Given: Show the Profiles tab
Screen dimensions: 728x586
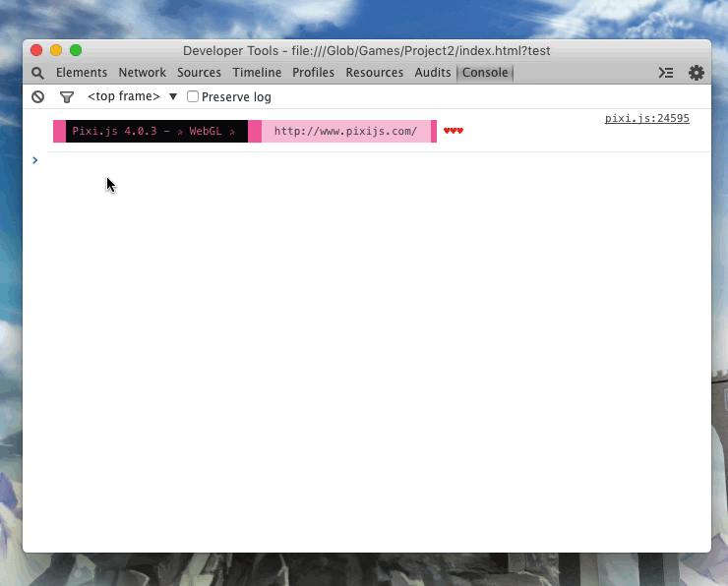Looking at the screenshot, I should (313, 73).
